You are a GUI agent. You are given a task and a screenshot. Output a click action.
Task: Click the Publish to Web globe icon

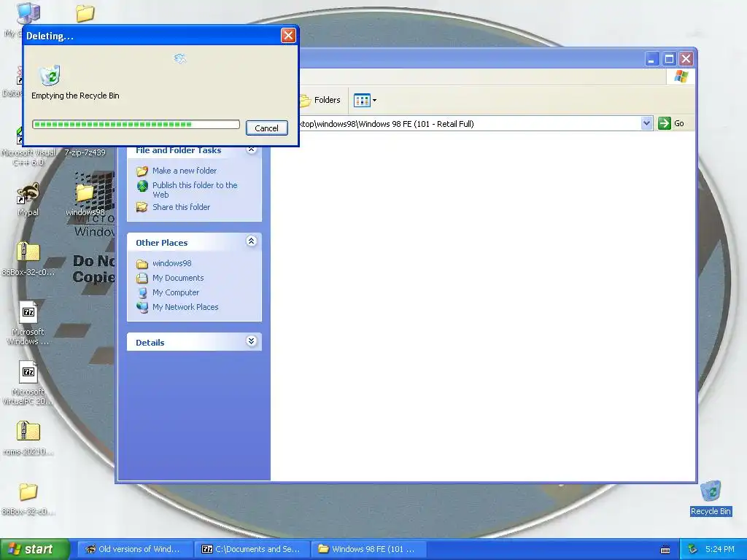tap(142, 186)
